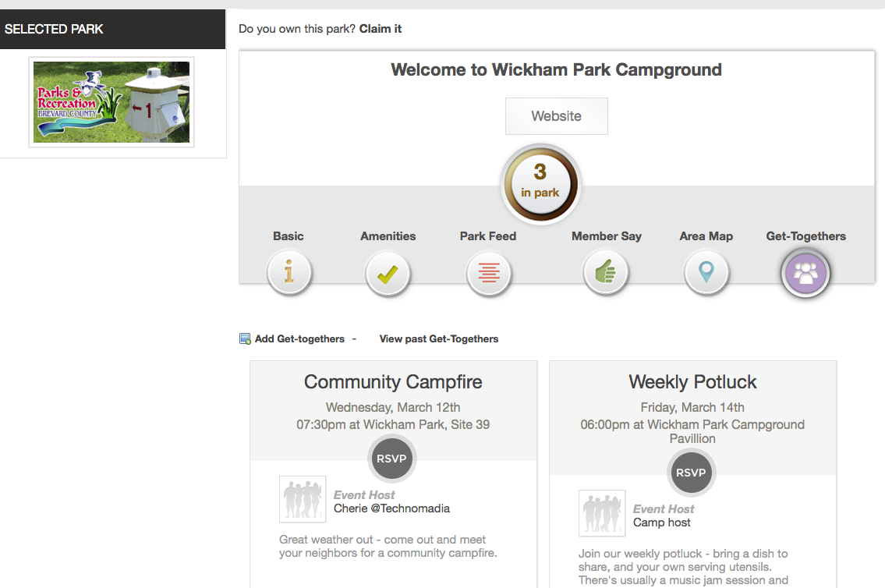Click the Camp host avatar image
Image resolution: width=885 pixels, height=588 pixels.
coord(602,513)
